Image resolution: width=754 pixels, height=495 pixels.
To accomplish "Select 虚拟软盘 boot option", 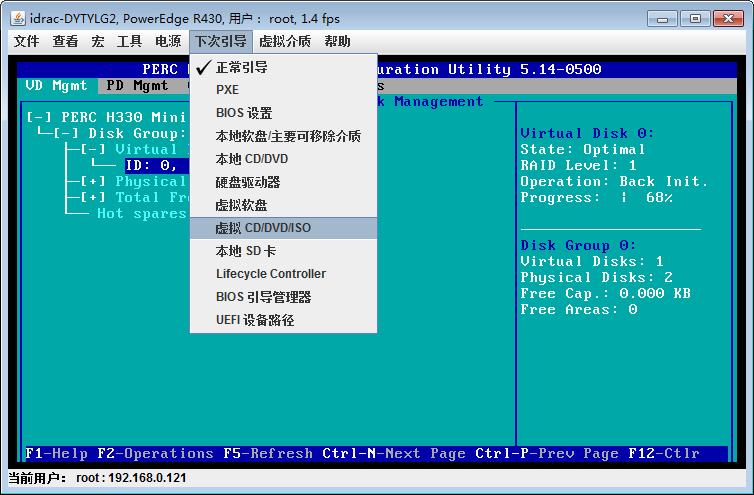I will [x=283, y=205].
